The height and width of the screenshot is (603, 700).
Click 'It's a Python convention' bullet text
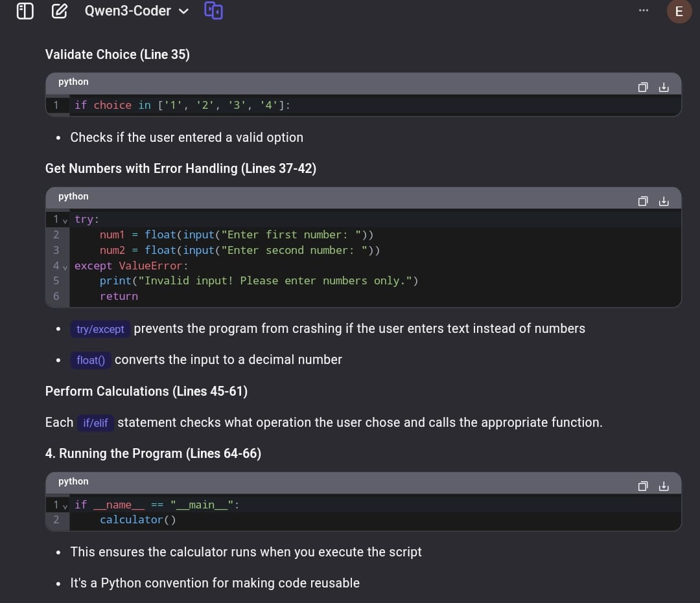point(215,583)
